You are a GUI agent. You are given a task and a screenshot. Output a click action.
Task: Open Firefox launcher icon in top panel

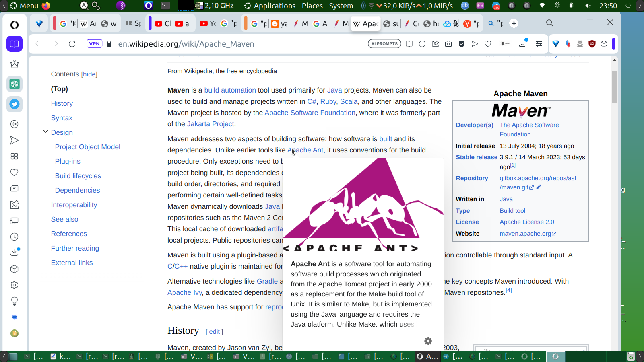click(x=46, y=6)
